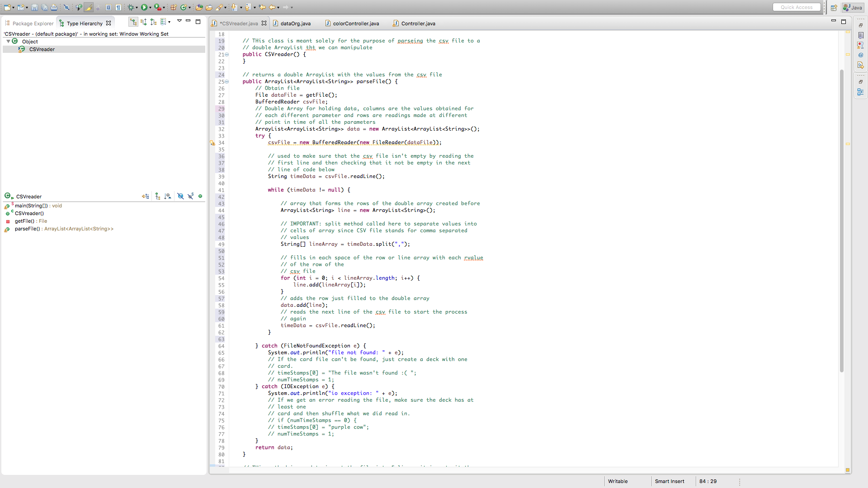Click the Debug bug icon

[x=131, y=7]
